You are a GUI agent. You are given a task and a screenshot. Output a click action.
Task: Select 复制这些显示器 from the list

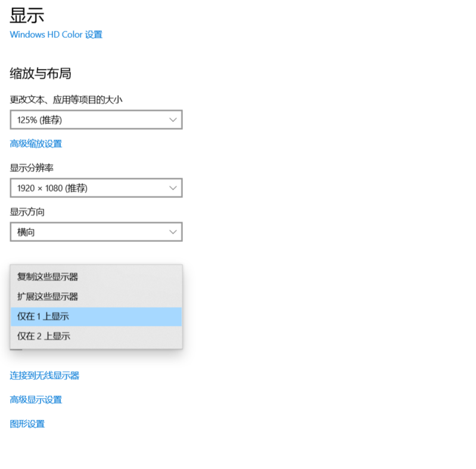[x=48, y=277]
